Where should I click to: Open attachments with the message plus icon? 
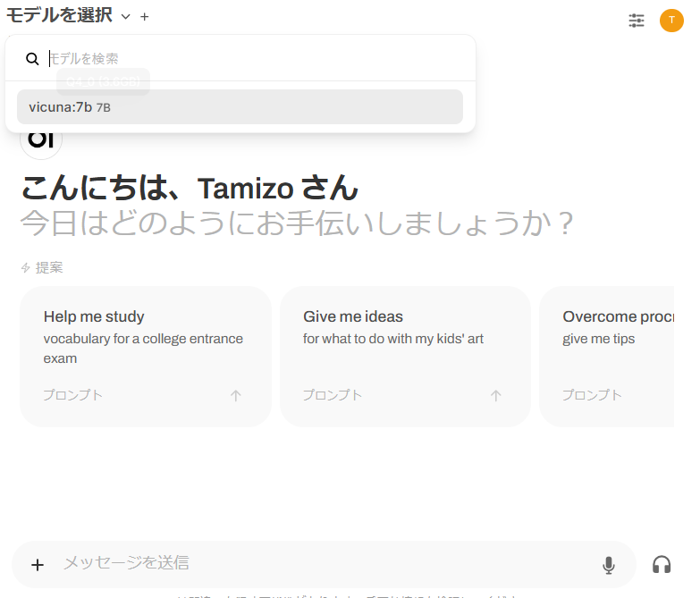[38, 565]
